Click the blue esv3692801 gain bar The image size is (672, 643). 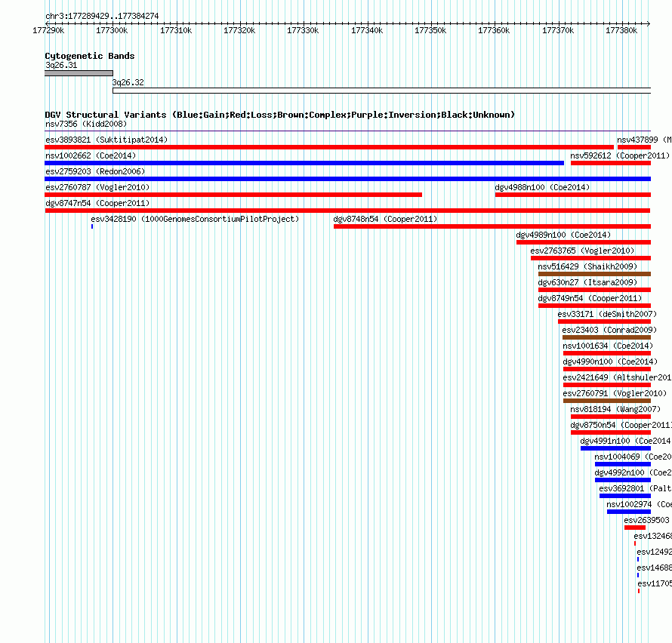625,496
